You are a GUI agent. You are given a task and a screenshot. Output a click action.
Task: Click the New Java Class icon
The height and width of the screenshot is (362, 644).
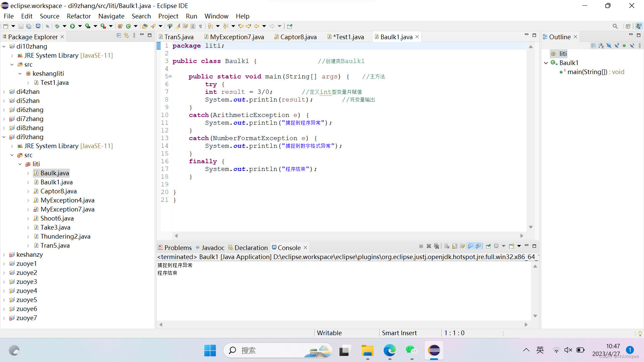pos(128,26)
